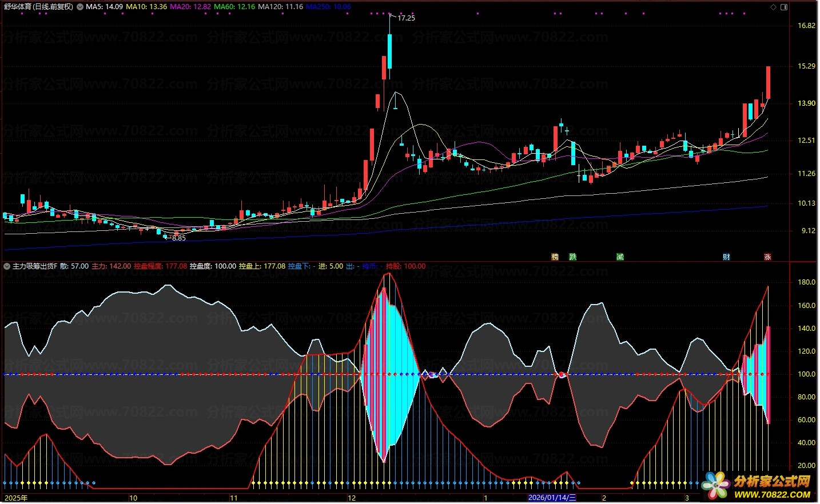
Task: Select the MA60: 12.16 moving average label
Action: pyautogui.click(x=234, y=7)
